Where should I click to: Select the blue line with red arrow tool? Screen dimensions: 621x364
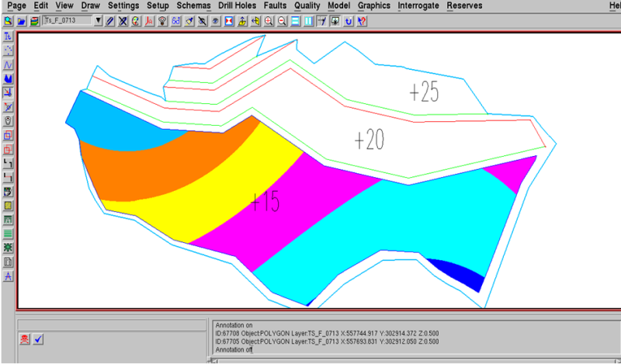click(8, 107)
